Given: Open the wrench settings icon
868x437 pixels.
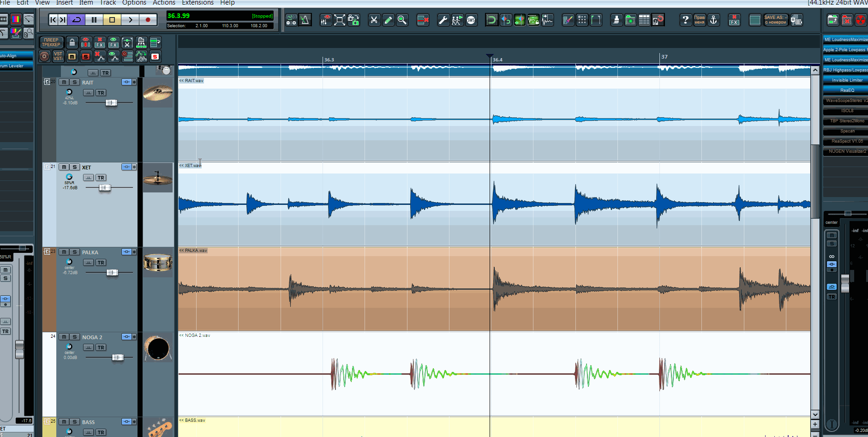Looking at the screenshot, I should (443, 20).
